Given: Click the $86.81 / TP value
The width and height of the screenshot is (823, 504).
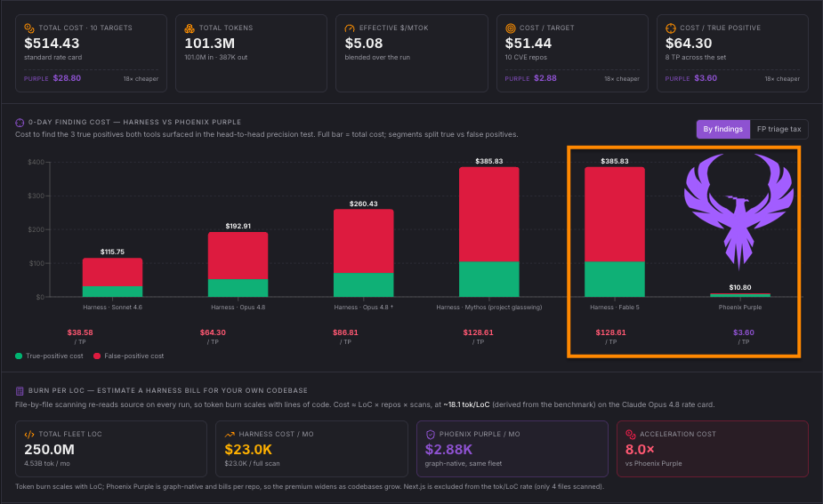Looking at the screenshot, I should coord(345,332).
